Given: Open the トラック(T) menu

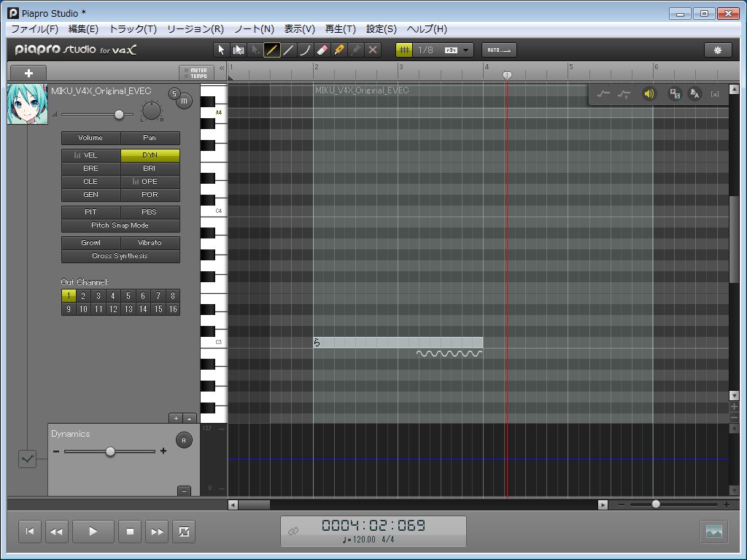Looking at the screenshot, I should (x=133, y=29).
